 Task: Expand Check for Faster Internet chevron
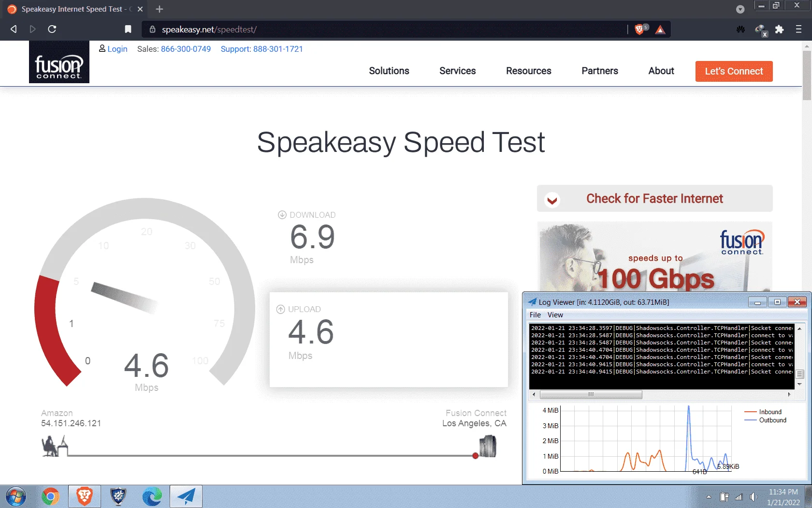pyautogui.click(x=552, y=199)
